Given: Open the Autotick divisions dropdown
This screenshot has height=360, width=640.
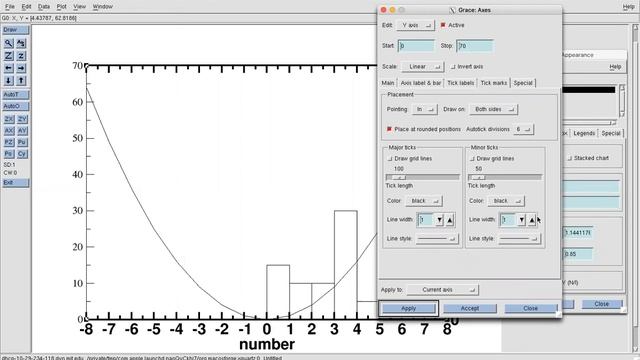Looking at the screenshot, I should pos(523,129).
